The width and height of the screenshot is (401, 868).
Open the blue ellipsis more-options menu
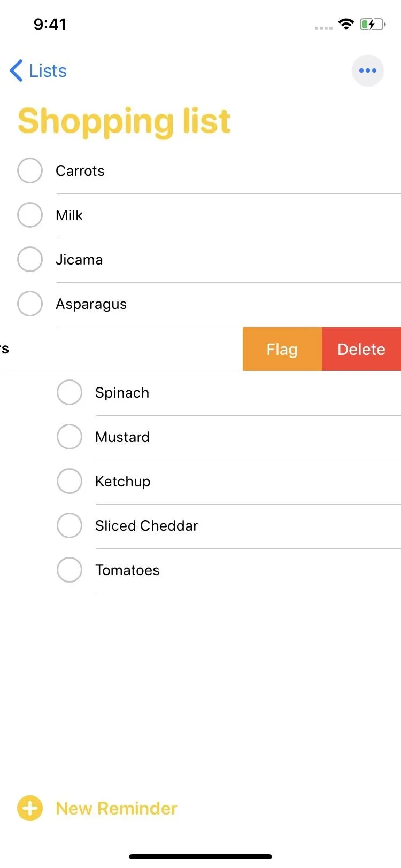[x=367, y=71]
